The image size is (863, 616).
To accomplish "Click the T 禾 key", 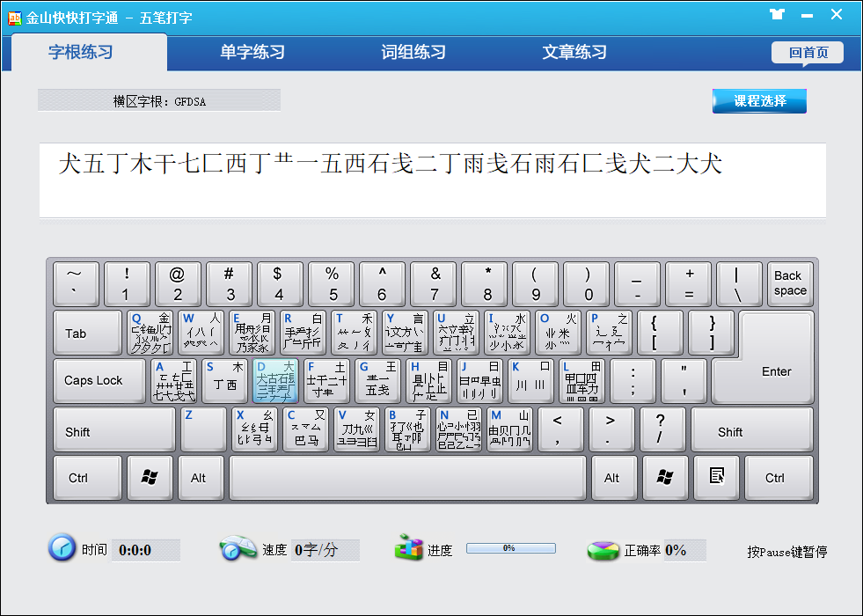I will (354, 333).
